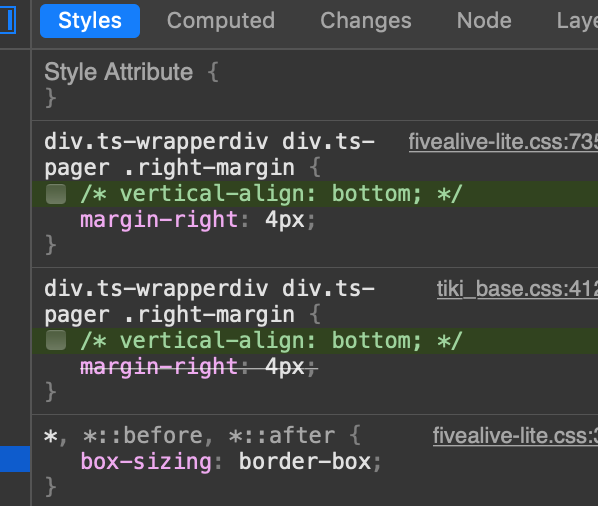This screenshot has height=506, width=598.
Task: Select the partially visible Layers tab
Action: pyautogui.click(x=577, y=21)
